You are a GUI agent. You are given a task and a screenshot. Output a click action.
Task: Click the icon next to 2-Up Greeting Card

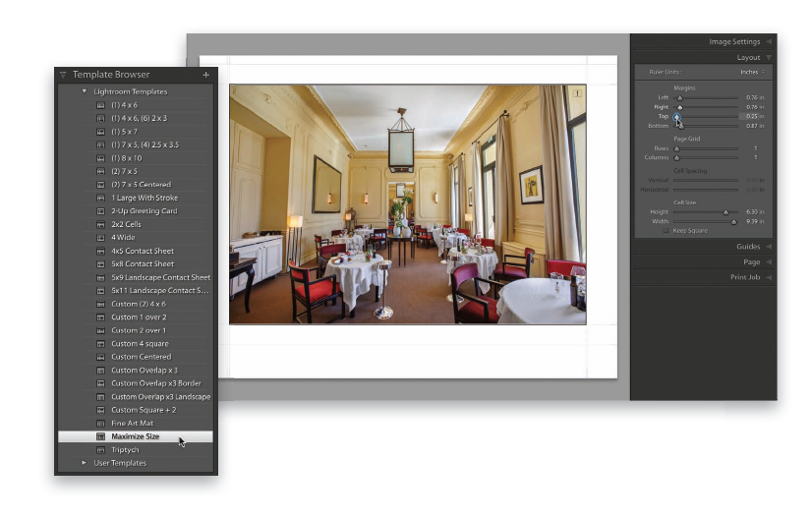coord(100,211)
